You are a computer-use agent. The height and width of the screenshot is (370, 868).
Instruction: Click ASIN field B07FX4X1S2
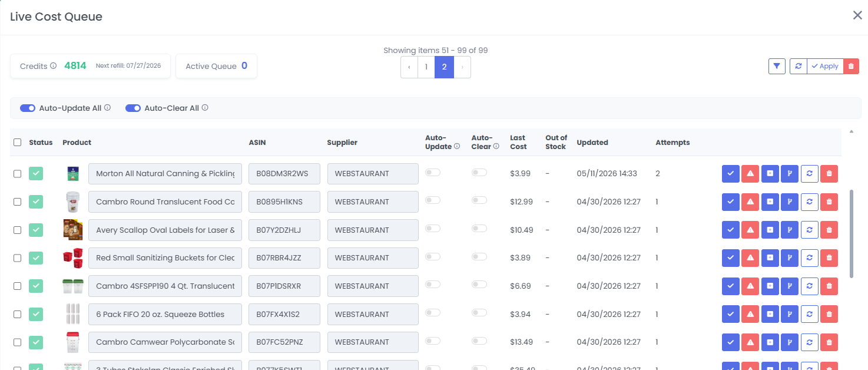pyautogui.click(x=284, y=314)
